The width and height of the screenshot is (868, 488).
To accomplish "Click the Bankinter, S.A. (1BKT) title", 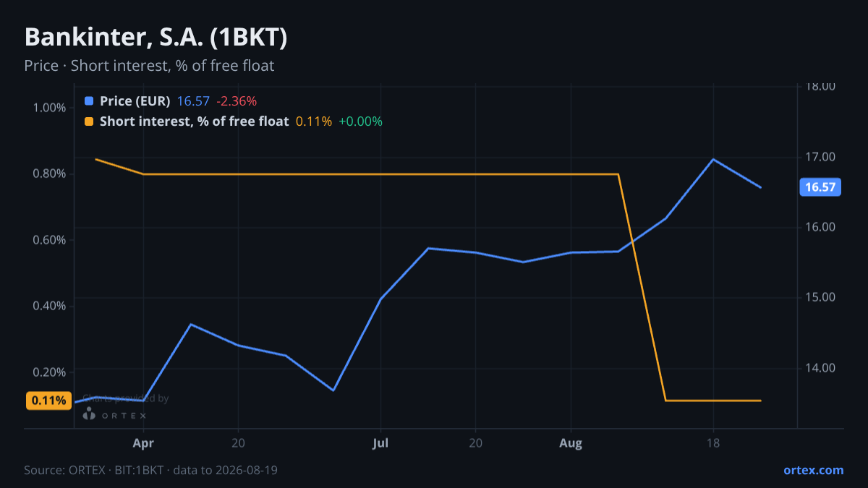I will tap(156, 38).
